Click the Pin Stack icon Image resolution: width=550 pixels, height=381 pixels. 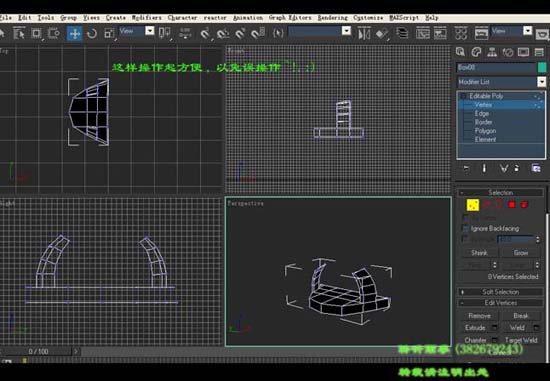(x=466, y=168)
